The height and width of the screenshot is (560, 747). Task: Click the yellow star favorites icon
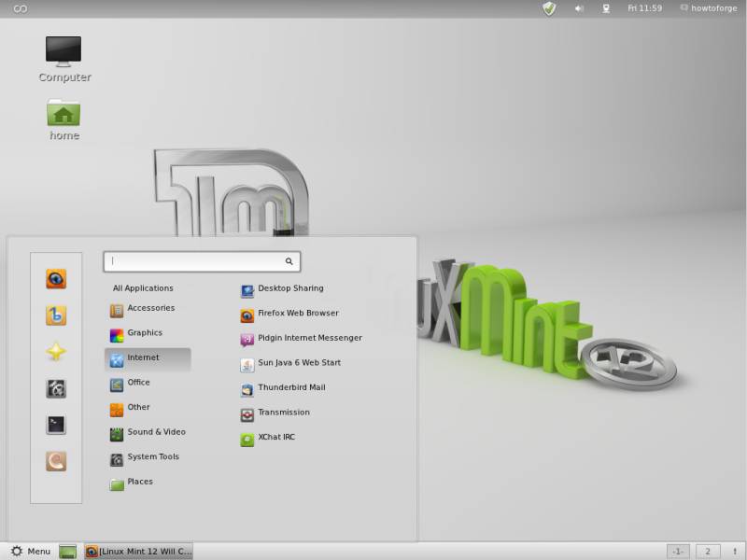coord(56,352)
